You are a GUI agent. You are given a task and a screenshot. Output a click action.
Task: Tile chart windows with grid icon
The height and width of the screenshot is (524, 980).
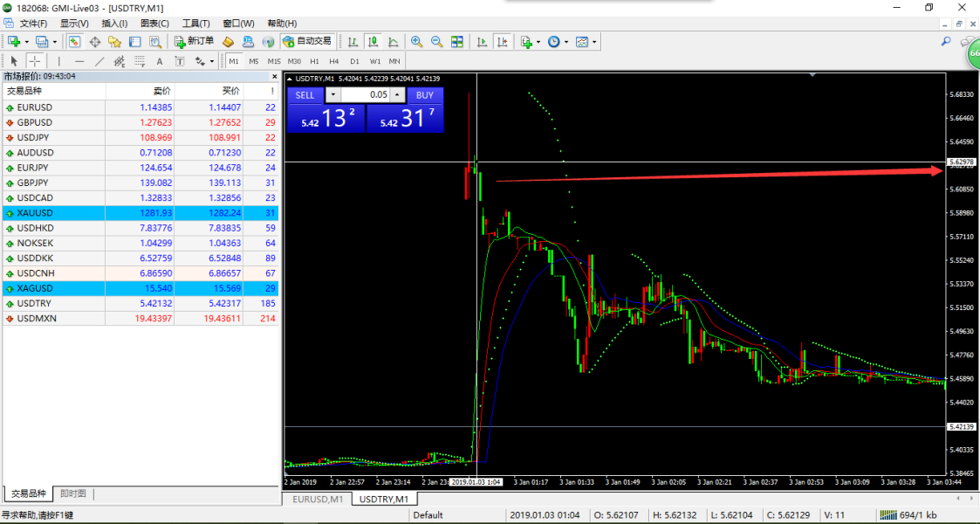click(458, 41)
